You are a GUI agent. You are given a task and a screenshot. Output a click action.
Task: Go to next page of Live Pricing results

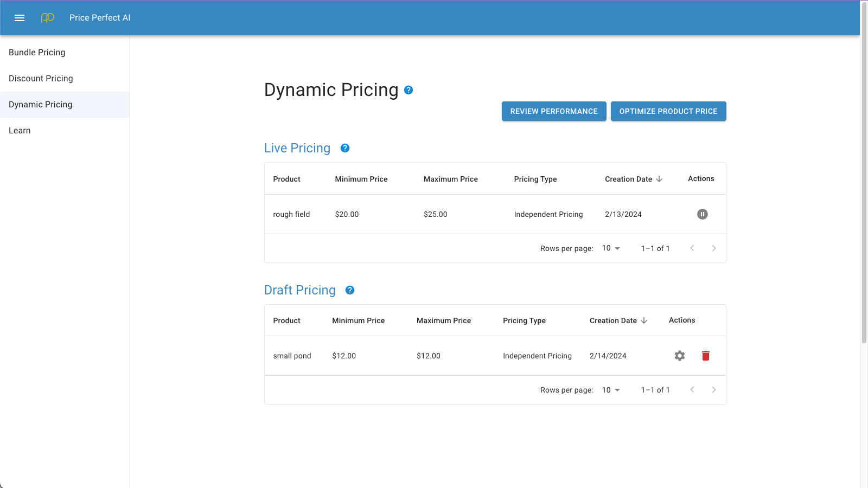[713, 248]
